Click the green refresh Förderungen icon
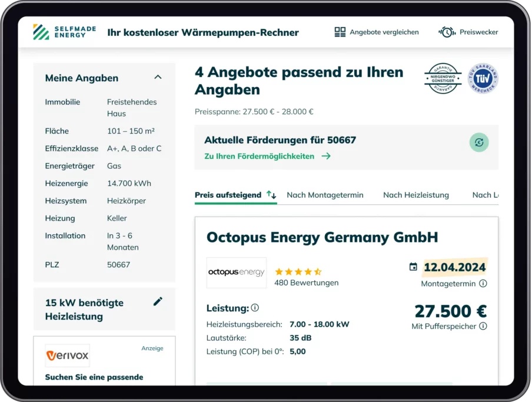The image size is (532, 402). pyautogui.click(x=479, y=142)
